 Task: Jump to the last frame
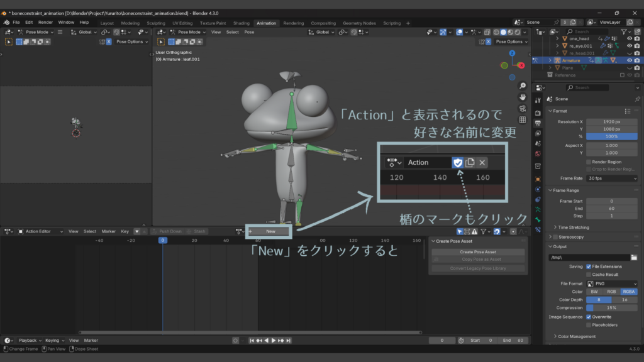[288, 340]
